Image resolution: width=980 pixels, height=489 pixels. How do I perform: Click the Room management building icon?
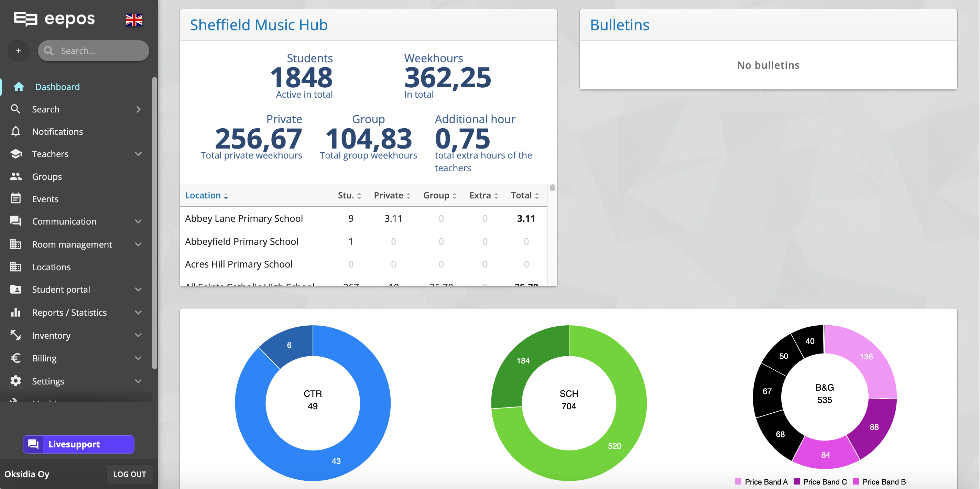point(15,244)
